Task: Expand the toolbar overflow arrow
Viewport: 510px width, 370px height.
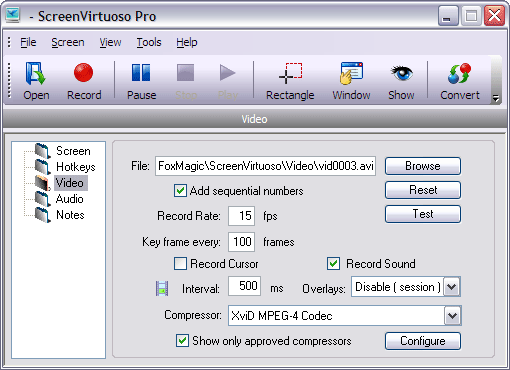Action: pos(496,98)
